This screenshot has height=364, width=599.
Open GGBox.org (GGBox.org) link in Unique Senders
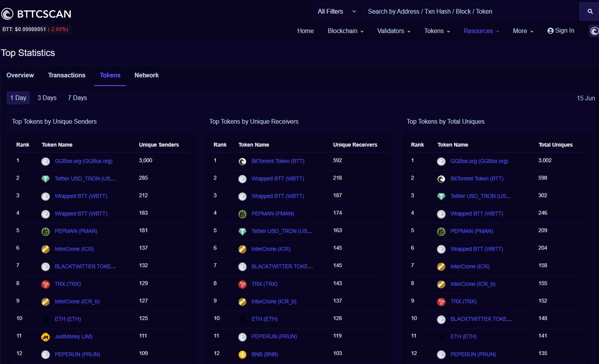tap(84, 162)
